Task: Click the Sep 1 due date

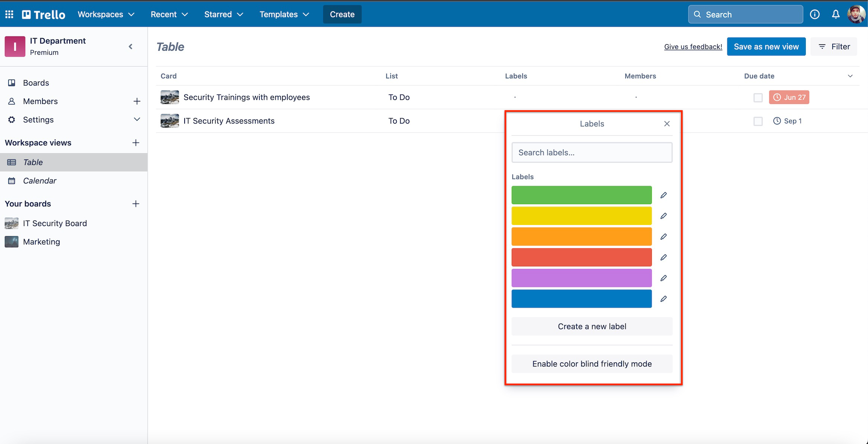Action: pos(787,121)
